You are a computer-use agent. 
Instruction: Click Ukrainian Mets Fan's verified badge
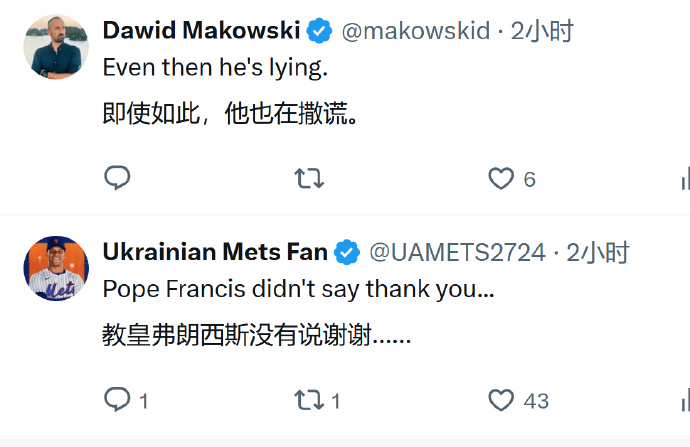pyautogui.click(x=347, y=254)
